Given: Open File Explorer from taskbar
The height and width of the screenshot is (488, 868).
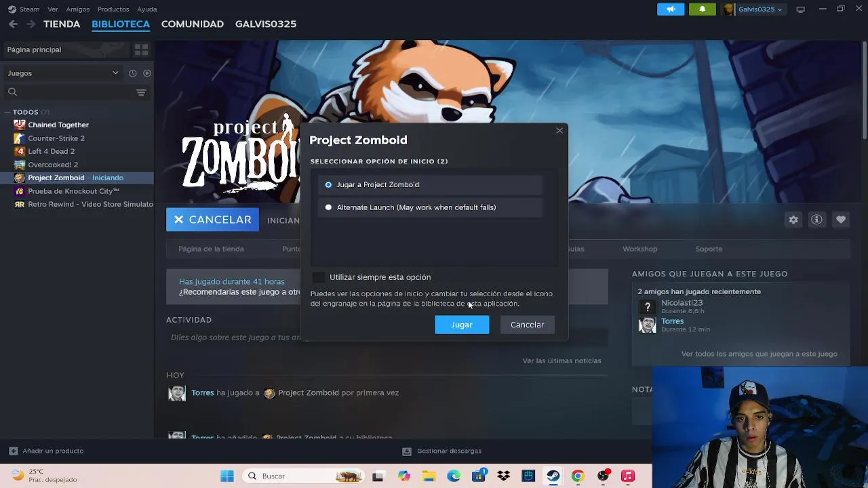Looking at the screenshot, I should [x=429, y=476].
